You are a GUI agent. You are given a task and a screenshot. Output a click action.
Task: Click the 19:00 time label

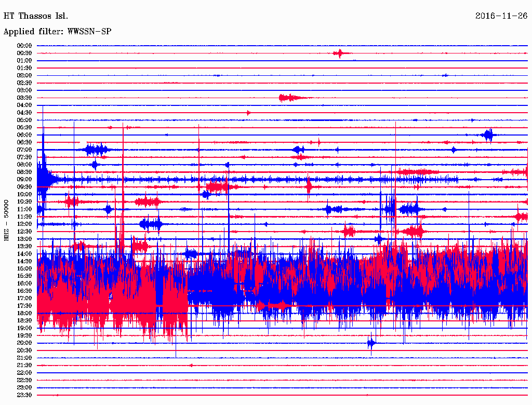tap(24, 328)
